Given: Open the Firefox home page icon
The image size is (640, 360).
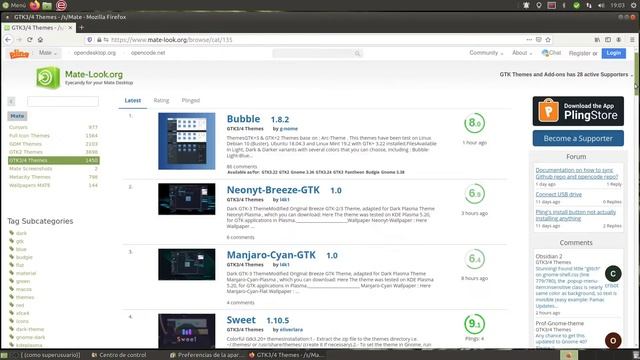Looking at the screenshot, I should coord(40,40).
